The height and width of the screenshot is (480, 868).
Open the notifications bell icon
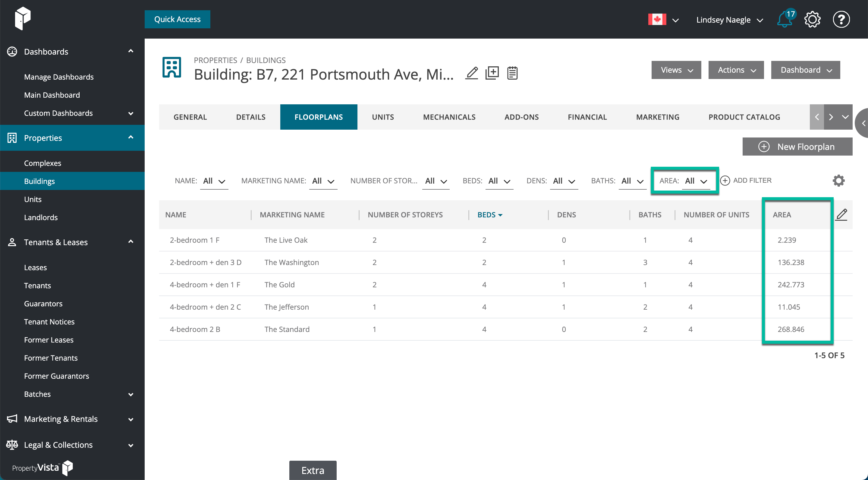pos(784,20)
